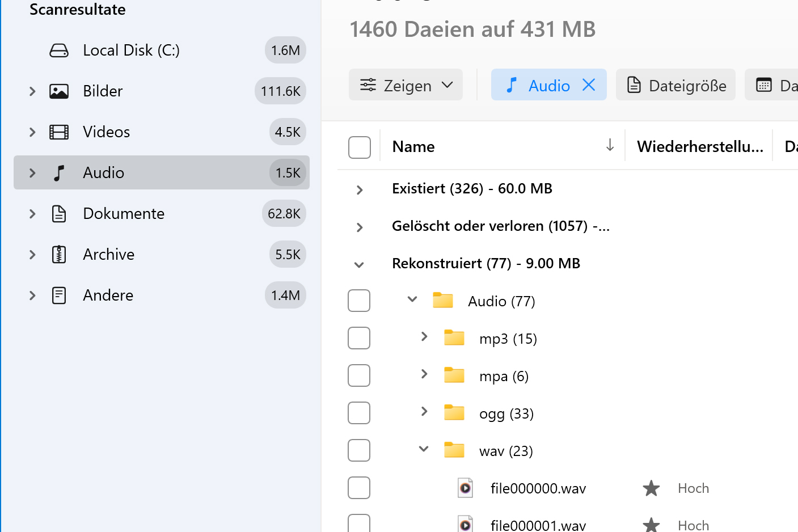Select the Dokumente category row
This screenshot has height=532, width=798.
[162, 214]
